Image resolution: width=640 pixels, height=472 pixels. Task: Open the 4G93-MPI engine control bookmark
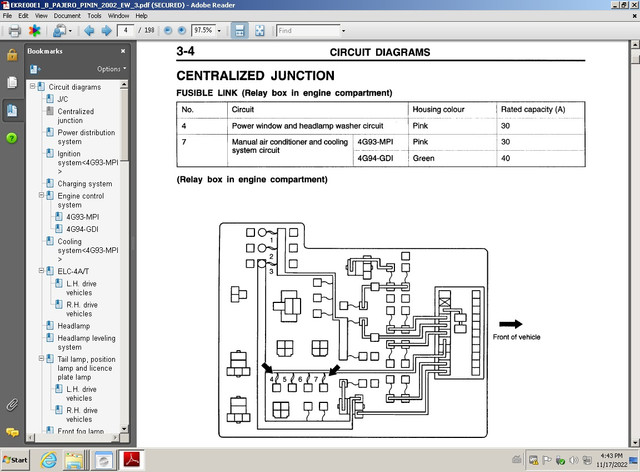[82, 217]
